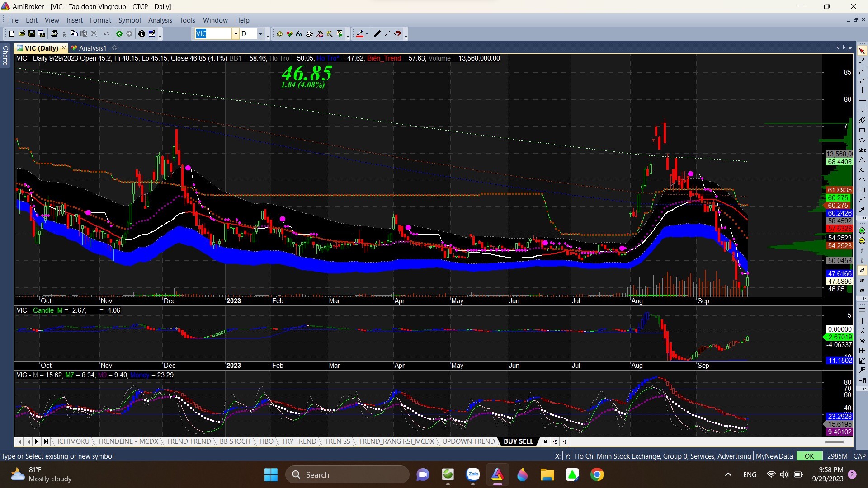Open Google Chrome from taskbar
The image size is (868, 488).
pos(597,474)
